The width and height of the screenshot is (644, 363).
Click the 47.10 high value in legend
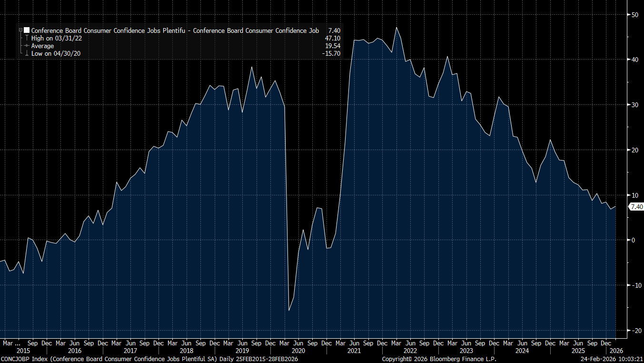(x=332, y=38)
